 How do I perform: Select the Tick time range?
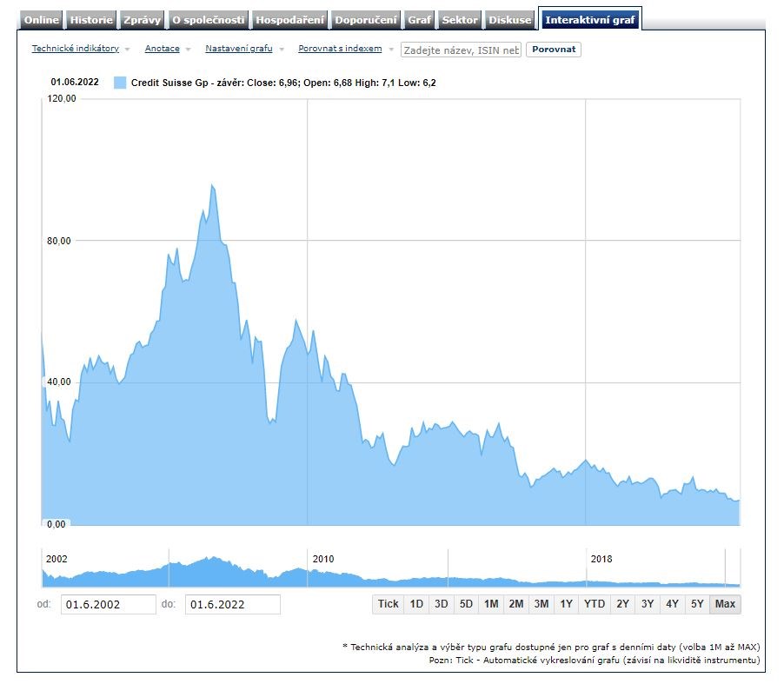tap(388, 604)
